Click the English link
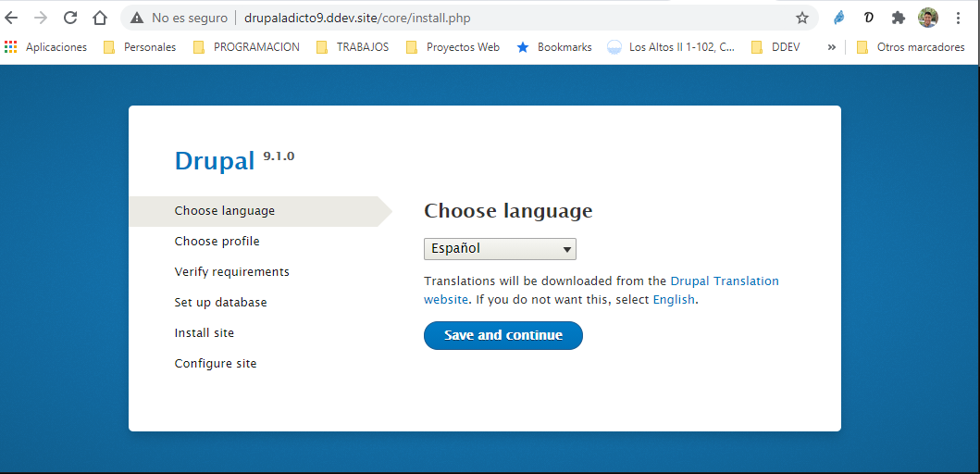This screenshot has height=474, width=980. click(674, 300)
